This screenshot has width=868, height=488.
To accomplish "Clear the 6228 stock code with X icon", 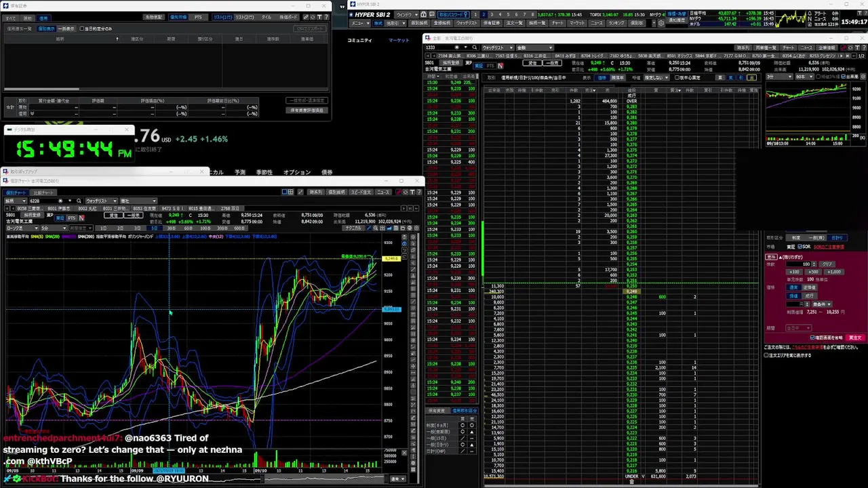I will (60, 201).
